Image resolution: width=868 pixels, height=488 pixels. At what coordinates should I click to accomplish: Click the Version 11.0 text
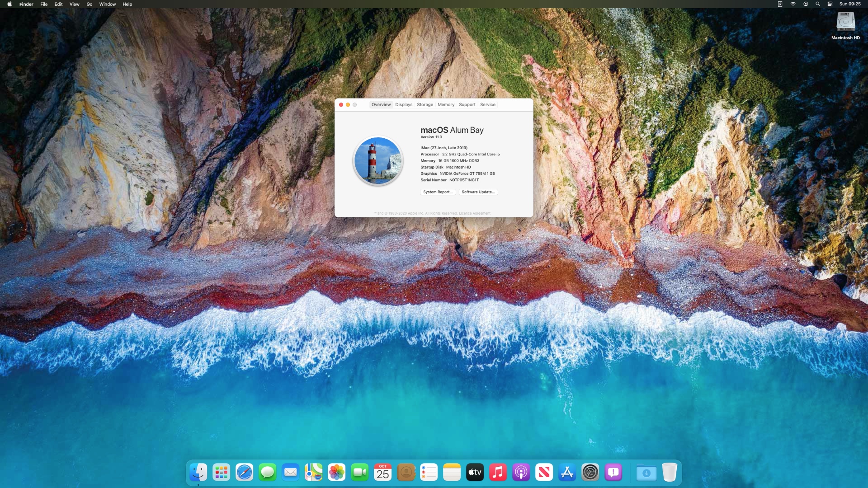(x=431, y=137)
